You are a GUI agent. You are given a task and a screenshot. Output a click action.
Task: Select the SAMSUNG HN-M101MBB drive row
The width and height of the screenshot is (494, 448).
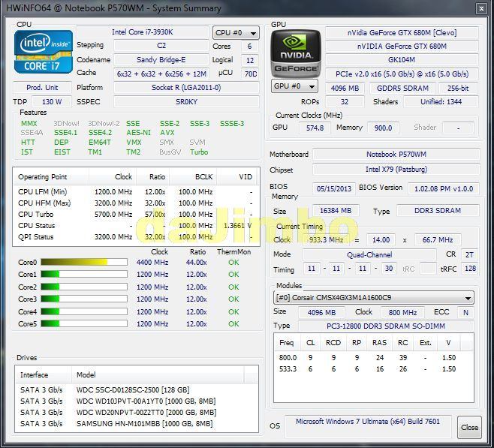(137, 424)
